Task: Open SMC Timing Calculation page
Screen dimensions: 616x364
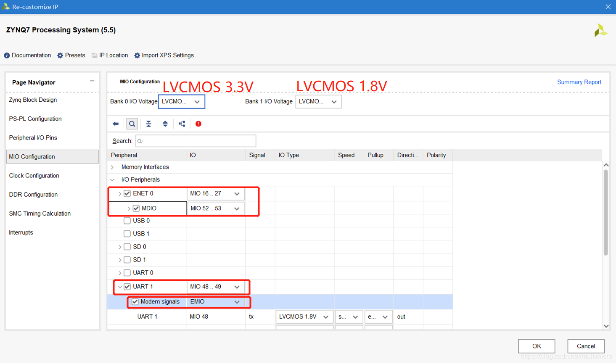Action: tap(40, 214)
